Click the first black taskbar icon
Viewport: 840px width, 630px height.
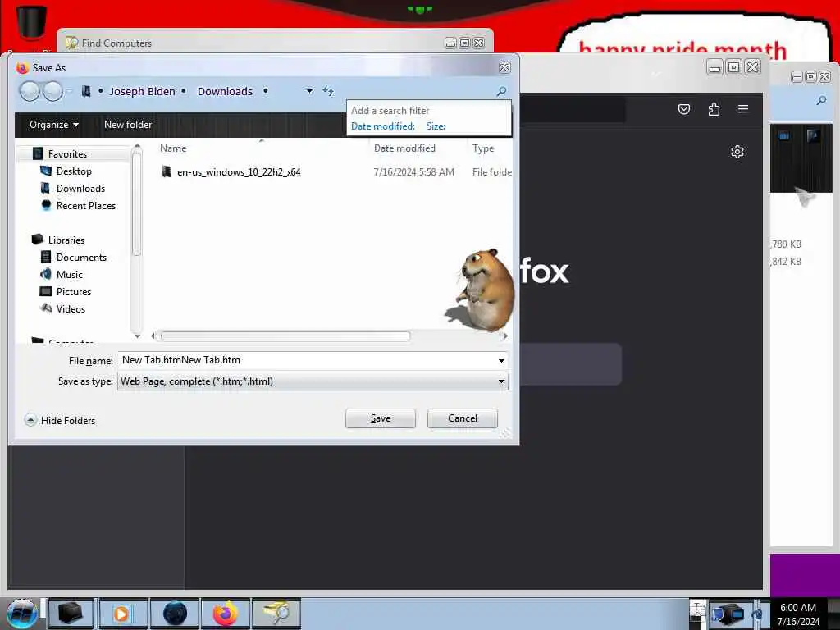[71, 614]
